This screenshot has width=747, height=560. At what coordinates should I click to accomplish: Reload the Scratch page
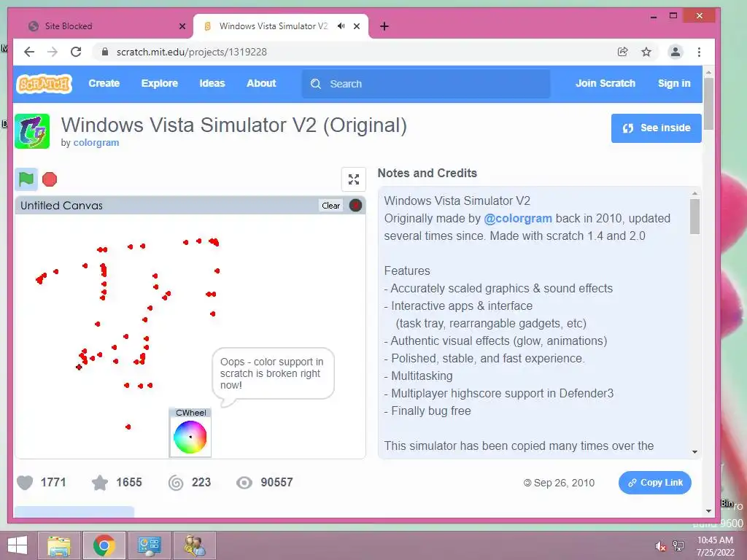tap(76, 52)
